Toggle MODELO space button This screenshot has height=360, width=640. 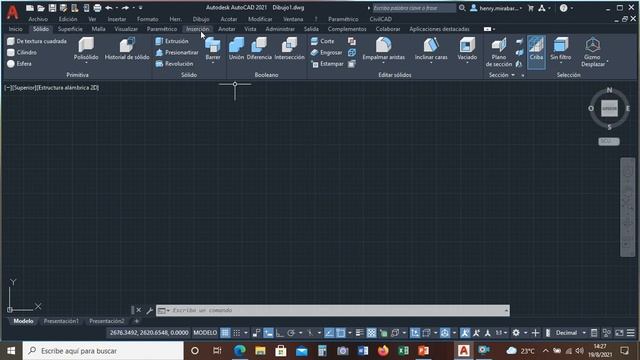[x=205, y=333]
